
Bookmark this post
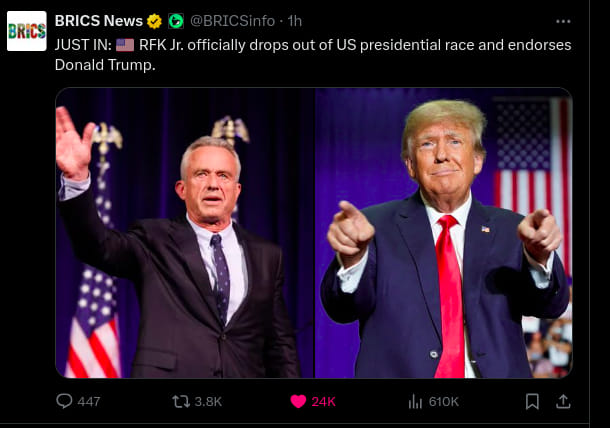pos(532,401)
